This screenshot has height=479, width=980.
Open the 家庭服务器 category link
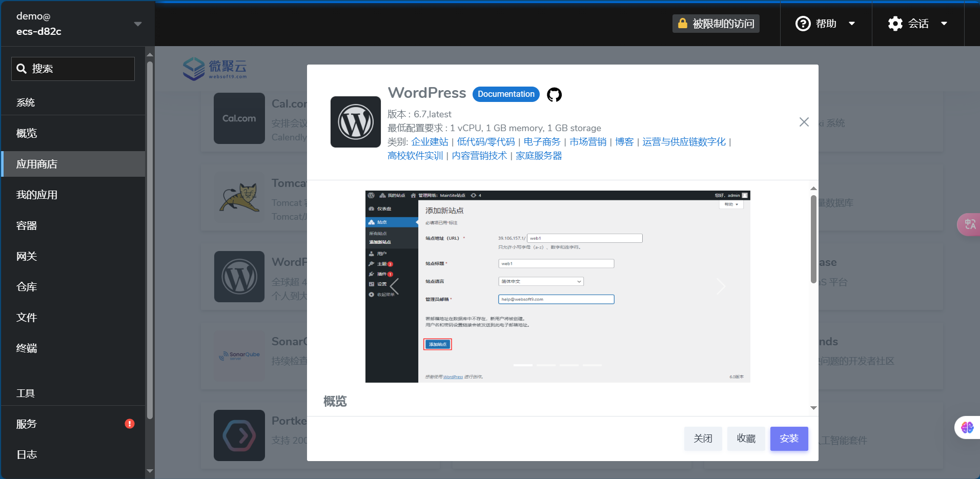tap(539, 156)
